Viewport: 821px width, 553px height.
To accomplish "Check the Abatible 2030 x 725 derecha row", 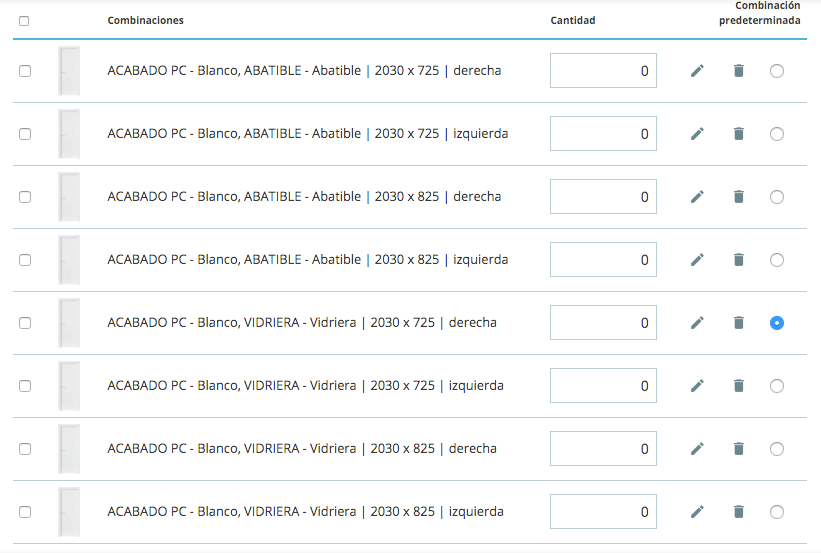I will [25, 71].
